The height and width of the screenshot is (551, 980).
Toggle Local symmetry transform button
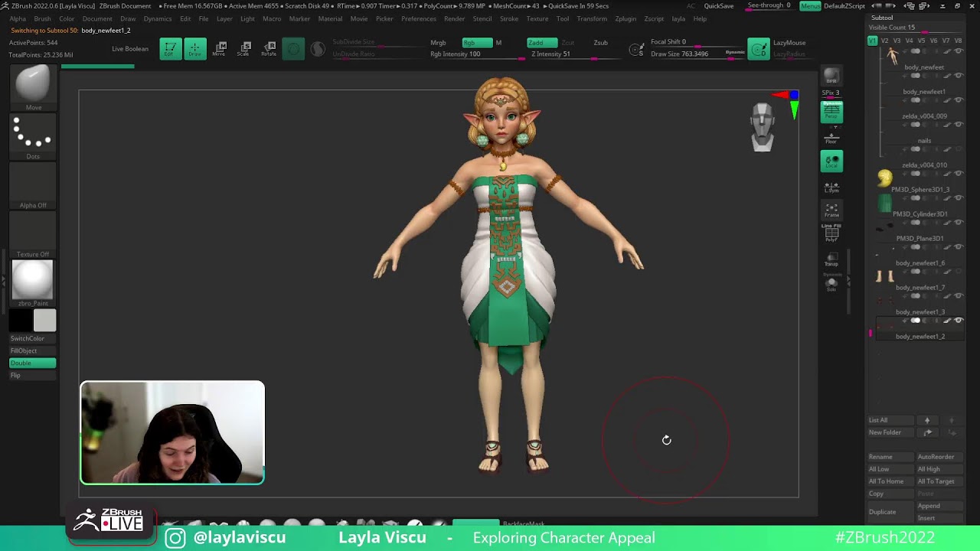[x=831, y=161]
